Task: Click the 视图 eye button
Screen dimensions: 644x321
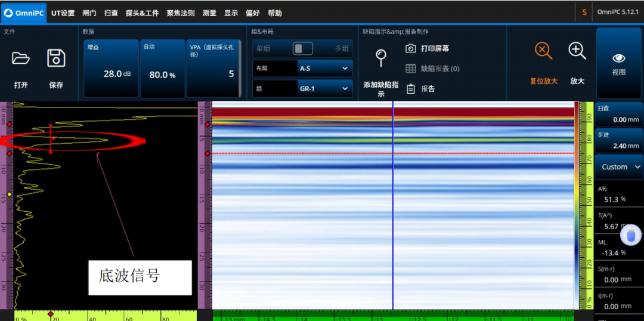Action: (618, 63)
